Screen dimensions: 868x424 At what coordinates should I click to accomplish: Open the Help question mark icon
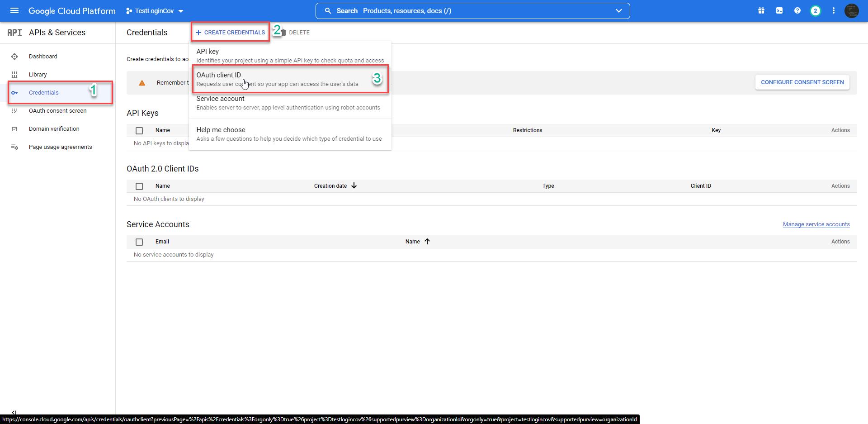[x=797, y=11]
